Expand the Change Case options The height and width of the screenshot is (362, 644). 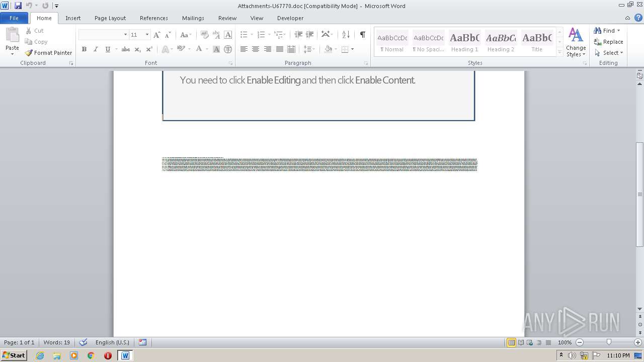185,35
